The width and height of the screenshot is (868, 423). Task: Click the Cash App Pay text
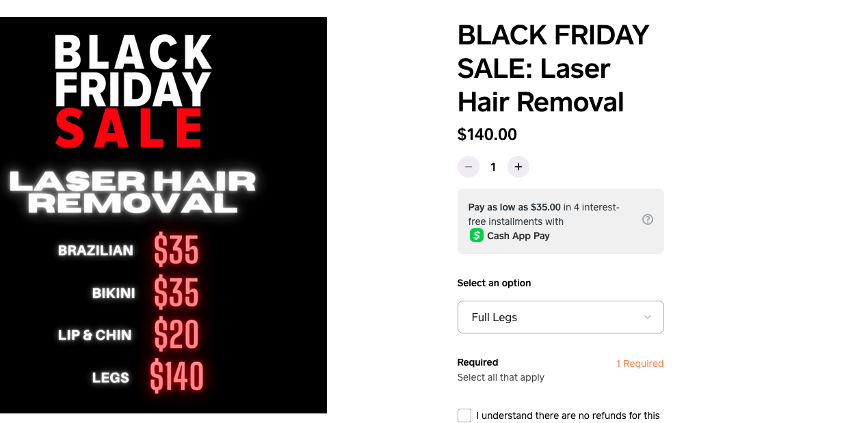coord(518,236)
